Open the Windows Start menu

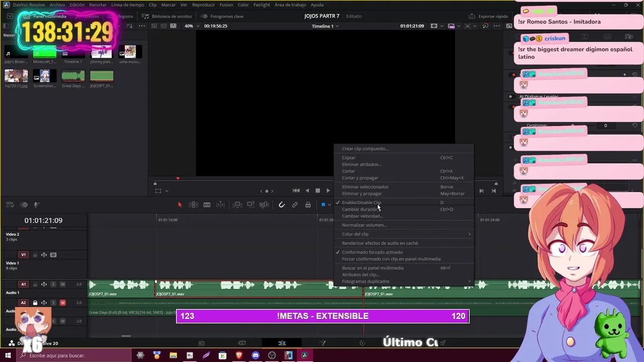click(8, 355)
